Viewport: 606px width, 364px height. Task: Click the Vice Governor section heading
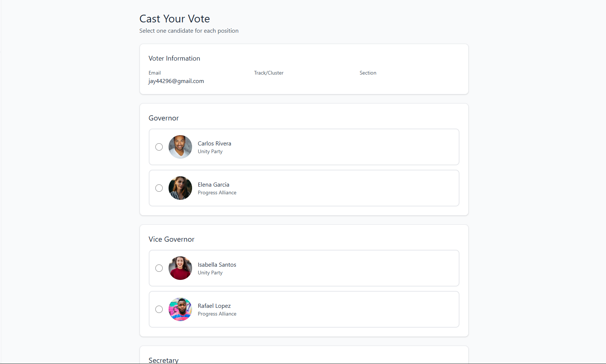tap(172, 239)
